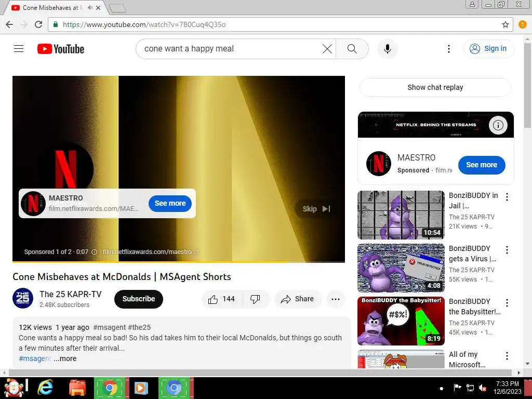Image resolution: width=532 pixels, height=399 pixels.
Task: Dislike the video with thumbs down
Action: pos(255,299)
